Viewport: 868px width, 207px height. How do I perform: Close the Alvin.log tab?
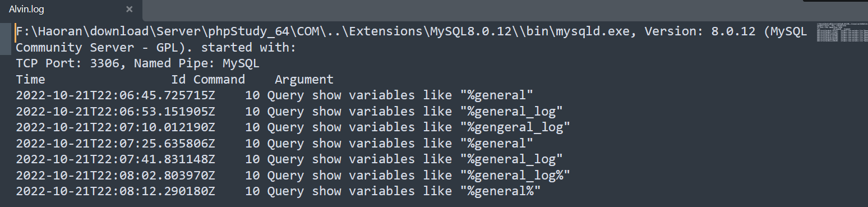130,10
